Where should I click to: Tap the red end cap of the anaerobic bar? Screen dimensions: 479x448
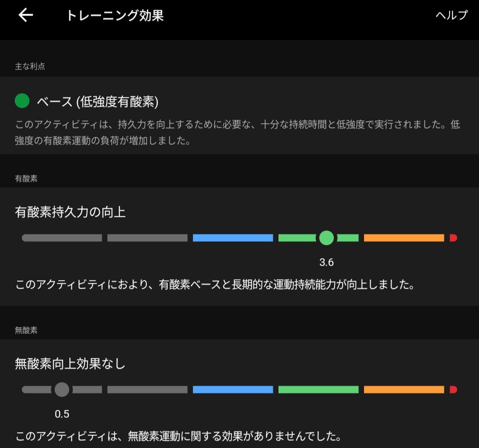pos(453,390)
